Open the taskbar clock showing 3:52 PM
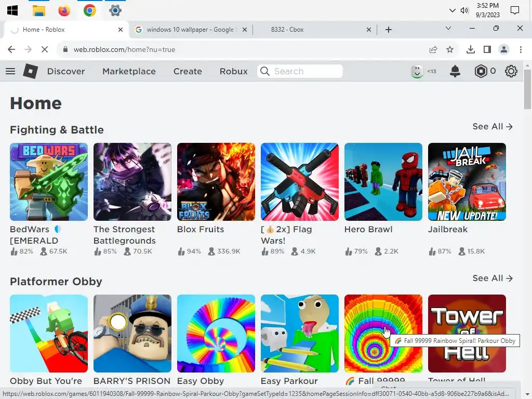This screenshot has width=532, height=399. click(x=487, y=10)
